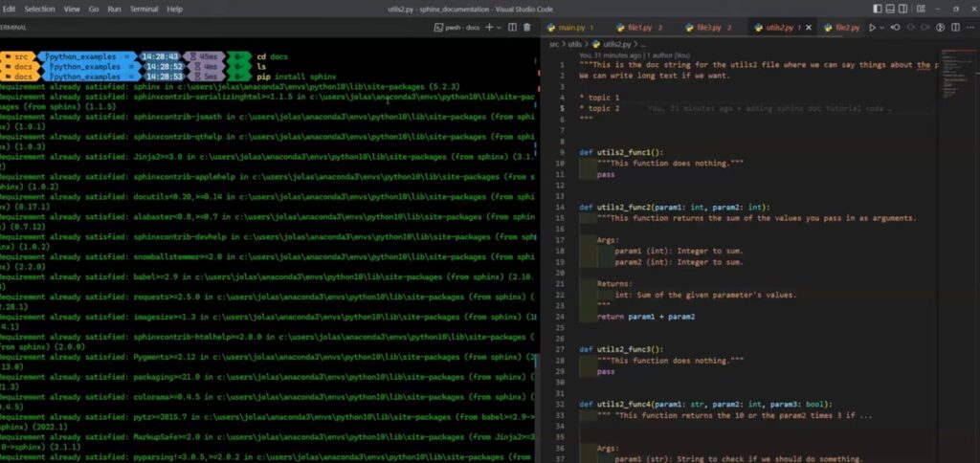This screenshot has height=463, width=980.
Task: Click on 'return param1 + param2' line
Action: (x=646, y=317)
